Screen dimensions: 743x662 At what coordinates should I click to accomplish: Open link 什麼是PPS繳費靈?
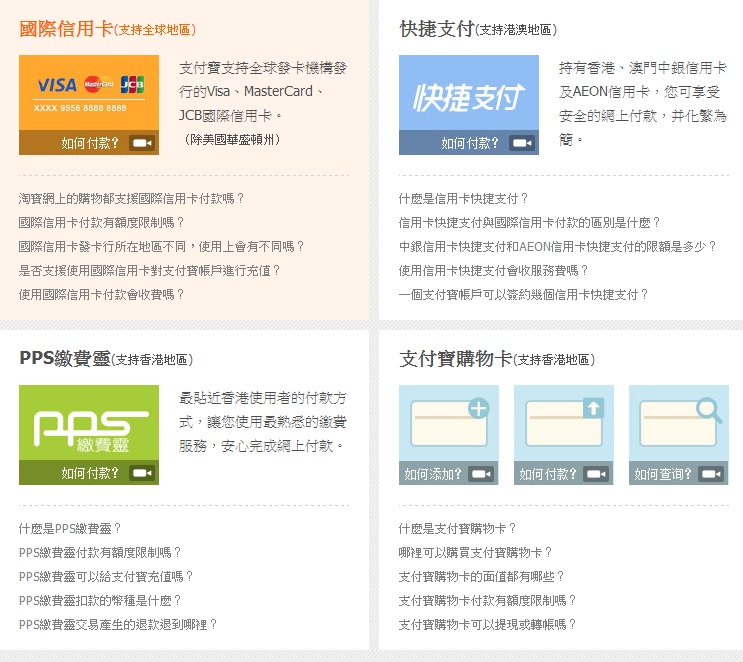click(x=70, y=528)
